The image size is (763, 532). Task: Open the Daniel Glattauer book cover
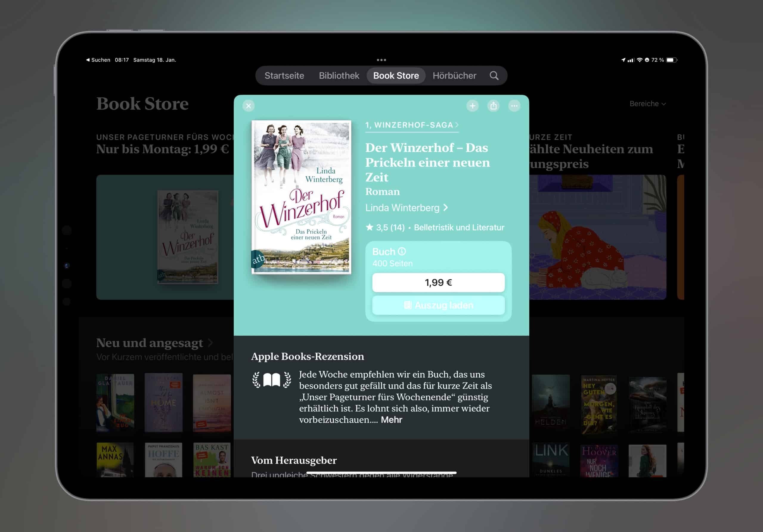(x=115, y=402)
